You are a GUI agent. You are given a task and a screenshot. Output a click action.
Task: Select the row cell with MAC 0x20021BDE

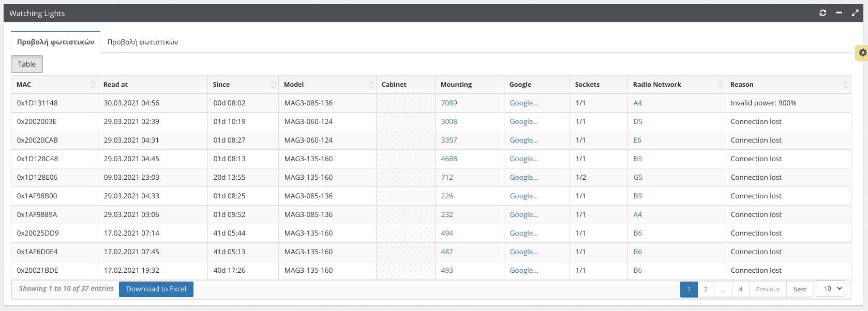click(x=38, y=270)
